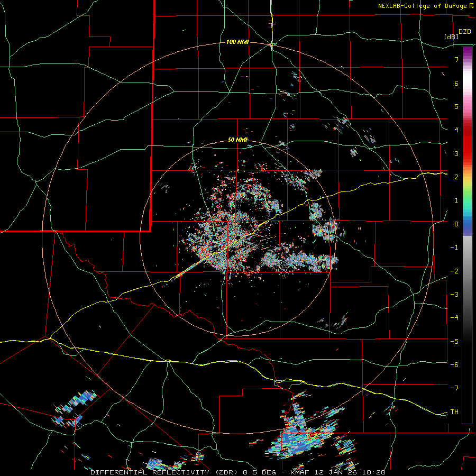Click the -5 value on color scale
The image size is (476, 476).
pos(454,341)
